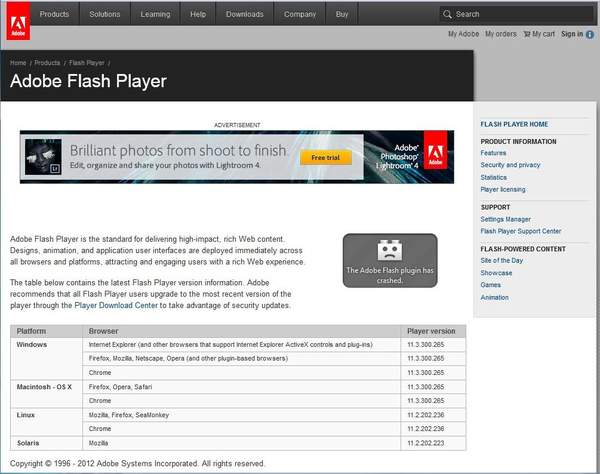Click the Lightroom photo thumbnail in the ad
This screenshot has width=600, height=474.
click(43, 154)
